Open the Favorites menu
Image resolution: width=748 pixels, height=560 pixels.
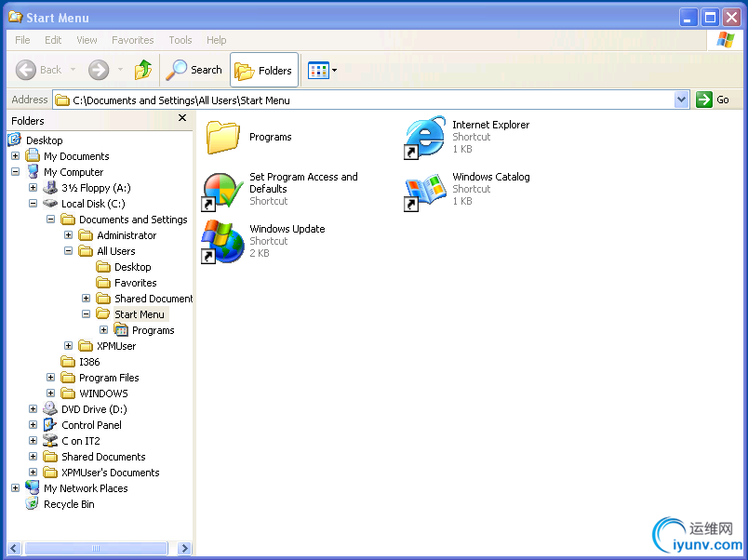coord(133,40)
